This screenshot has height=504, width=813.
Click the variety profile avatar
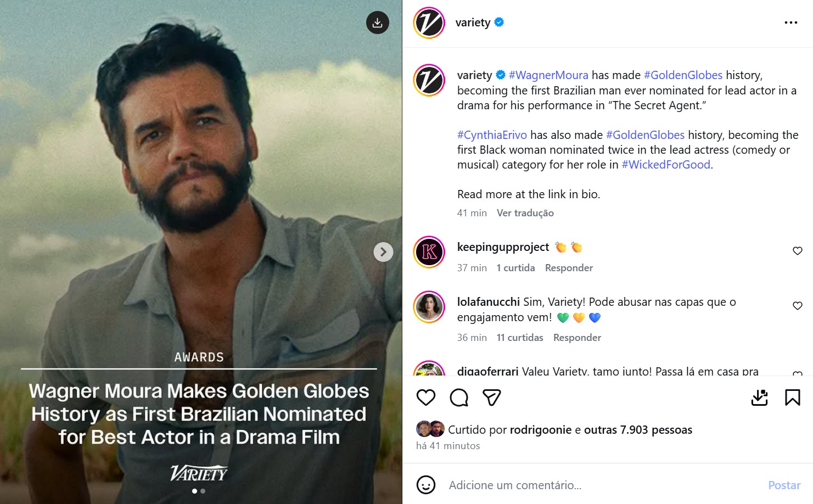[429, 23]
